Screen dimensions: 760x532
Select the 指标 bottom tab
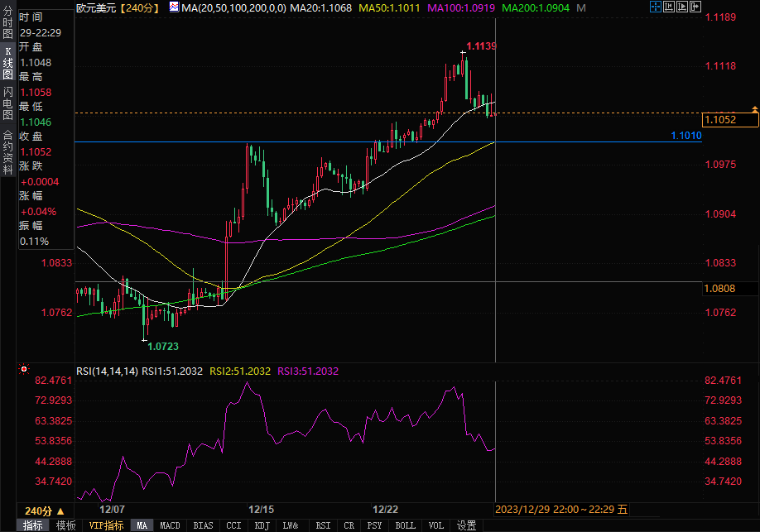pos(33,525)
